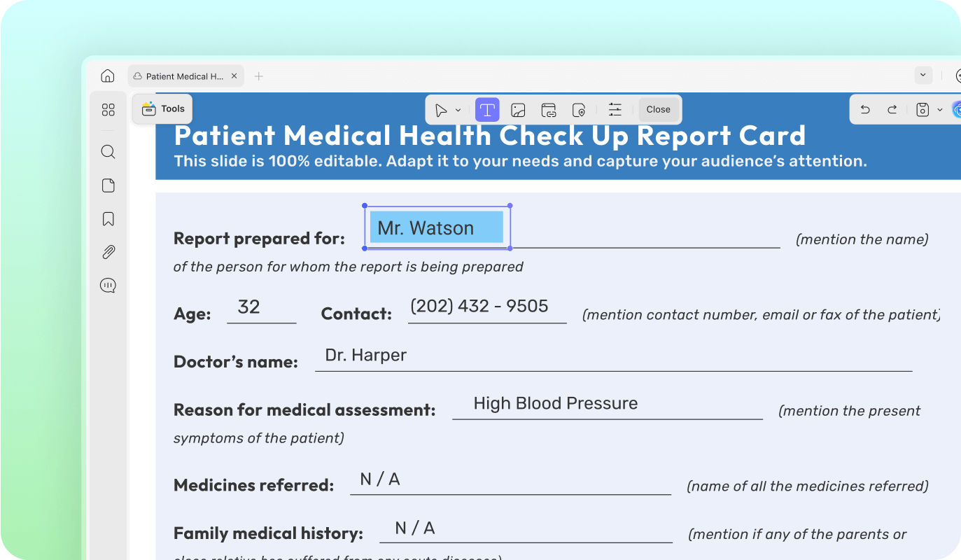Click the Mr. Watson text box
961x560 pixels.
437,227
